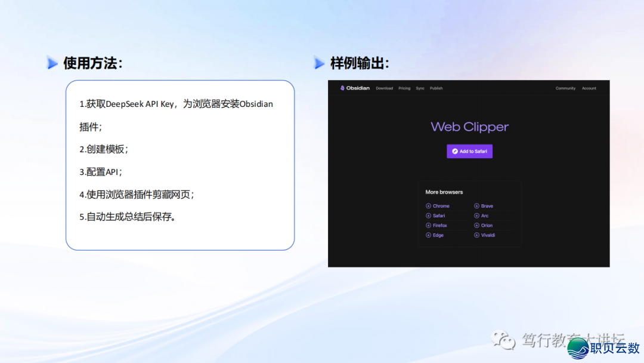Open the Publish nav link
The image size is (644, 363).
(x=436, y=88)
